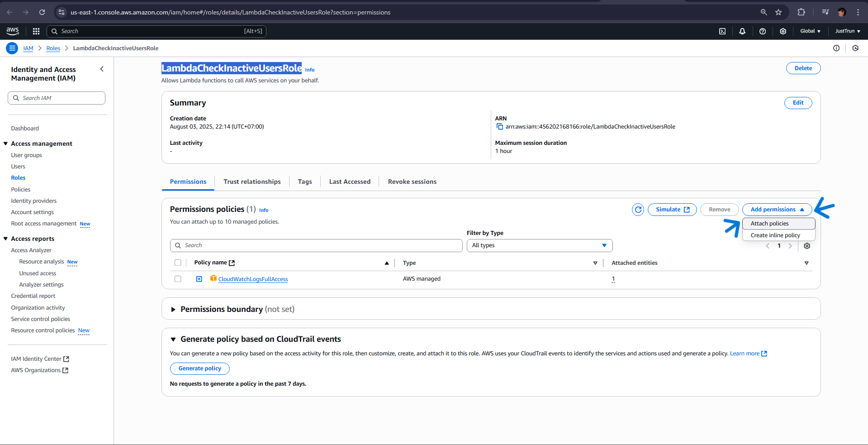Screen dimensions: 868x445
Task: Open the Global region selector
Action: click(x=810, y=31)
